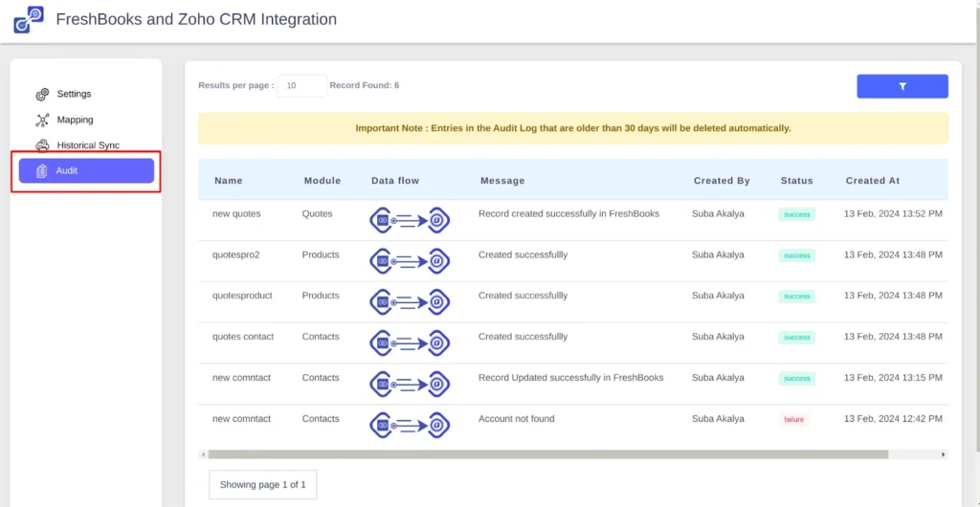
Task: Click the data flow icon for new quotes
Action: [410, 220]
